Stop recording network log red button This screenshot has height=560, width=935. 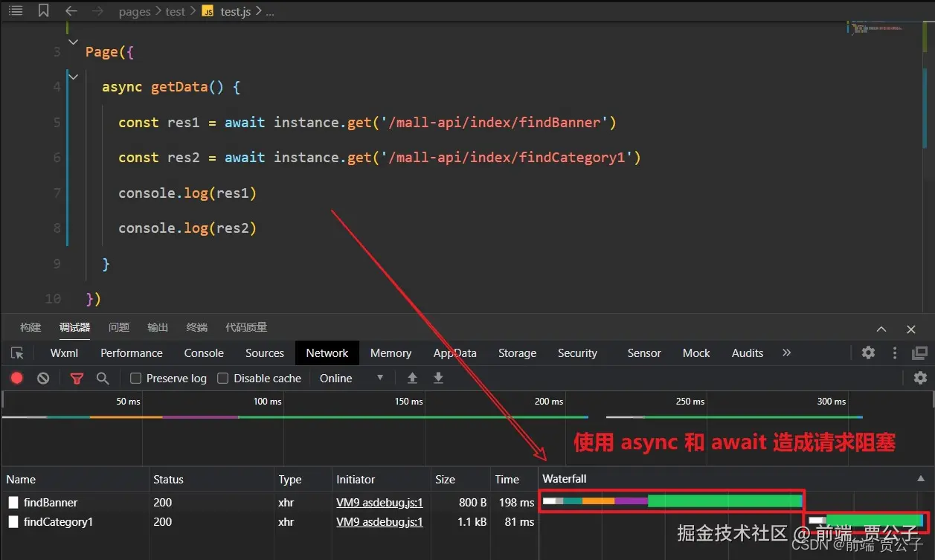(17, 378)
